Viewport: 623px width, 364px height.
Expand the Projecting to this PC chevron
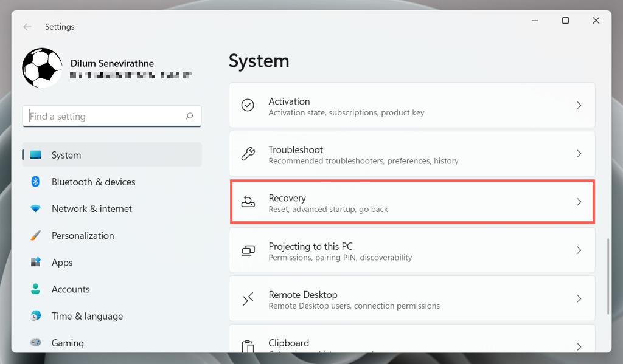[x=579, y=250]
